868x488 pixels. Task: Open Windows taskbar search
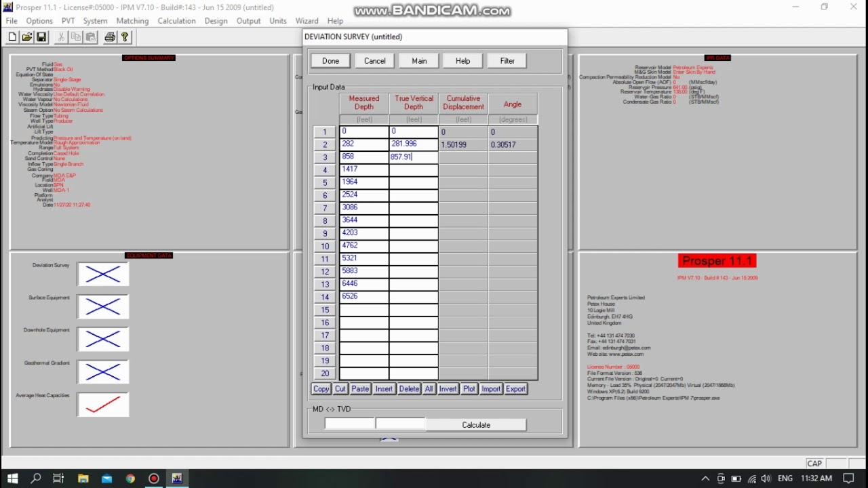36,479
